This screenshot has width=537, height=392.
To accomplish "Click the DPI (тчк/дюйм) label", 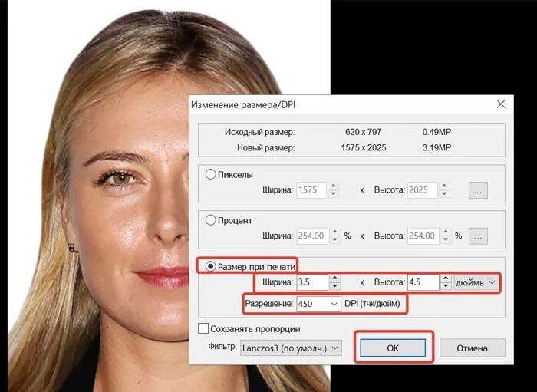I will 372,304.
